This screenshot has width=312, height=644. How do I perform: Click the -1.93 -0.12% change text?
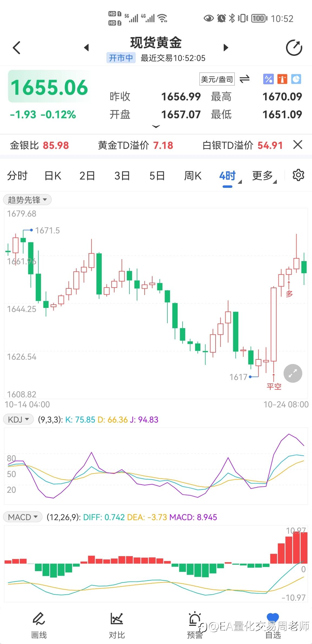[43, 114]
